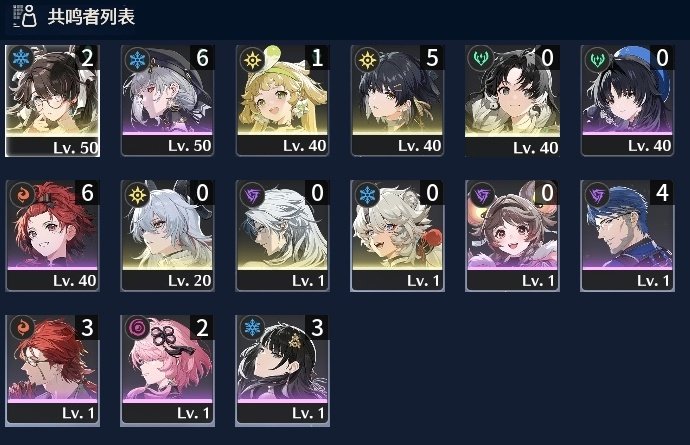690x445 pixels.
Task: Click the fire element icon on red-haired girl
Action: coord(22,195)
